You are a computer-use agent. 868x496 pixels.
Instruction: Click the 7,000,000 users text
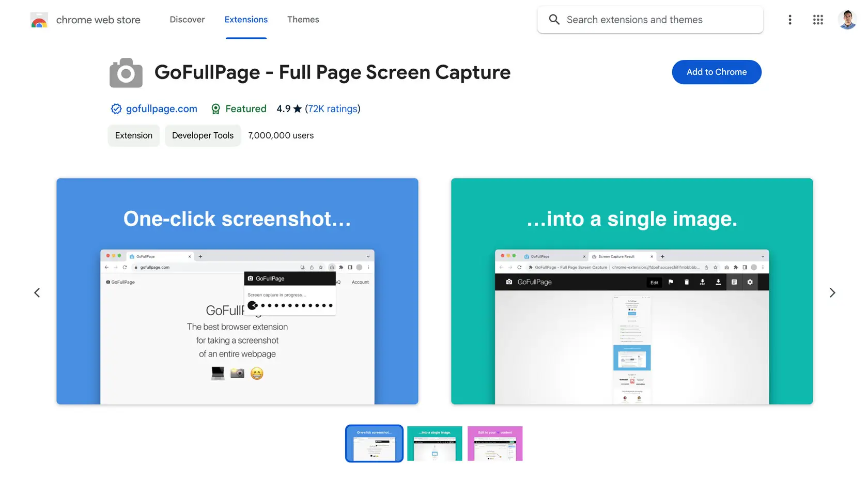(x=281, y=135)
